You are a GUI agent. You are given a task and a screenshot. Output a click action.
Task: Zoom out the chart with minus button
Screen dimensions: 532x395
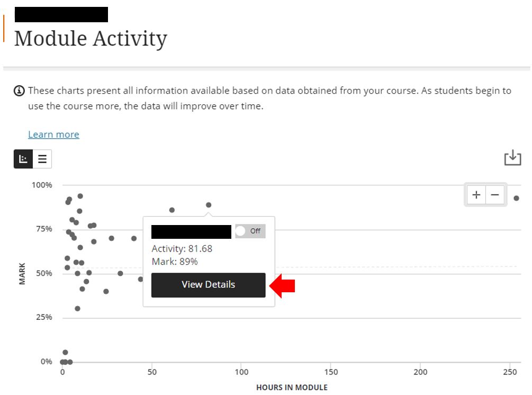point(494,195)
